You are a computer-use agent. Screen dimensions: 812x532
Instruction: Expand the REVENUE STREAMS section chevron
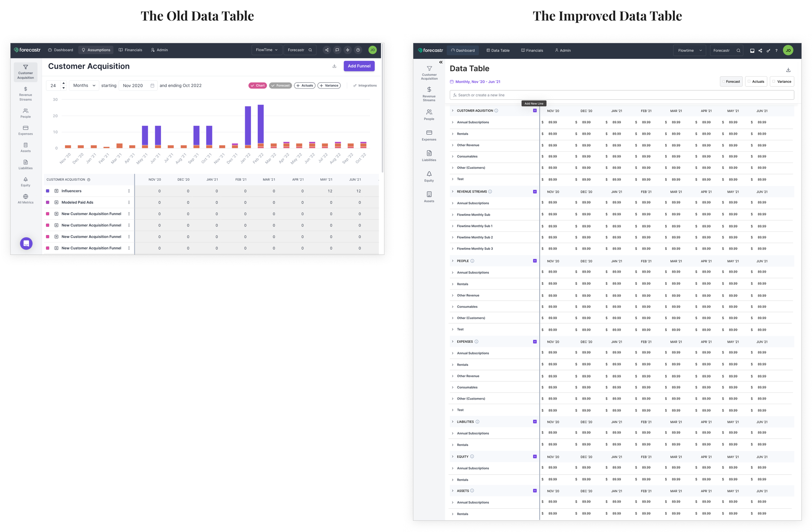point(453,192)
